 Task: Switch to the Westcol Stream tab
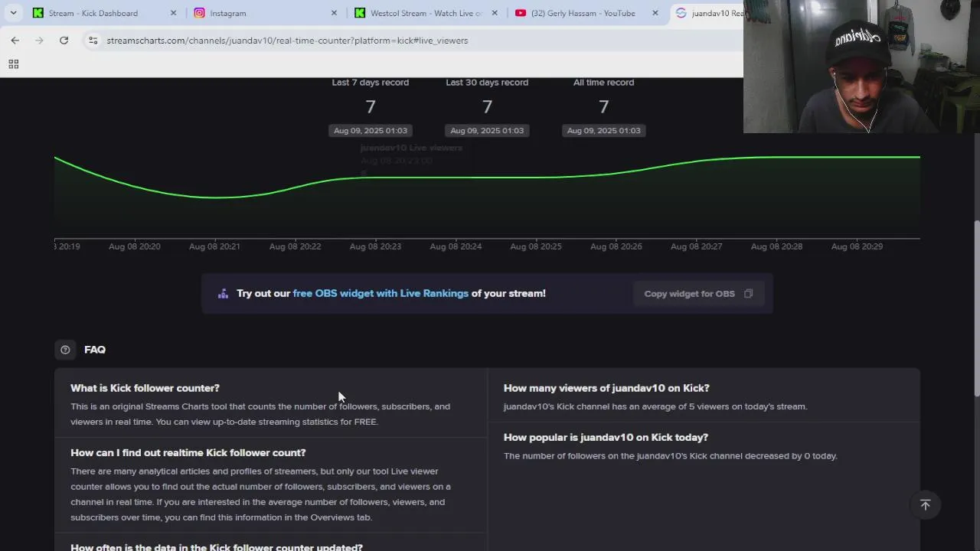pos(425,13)
